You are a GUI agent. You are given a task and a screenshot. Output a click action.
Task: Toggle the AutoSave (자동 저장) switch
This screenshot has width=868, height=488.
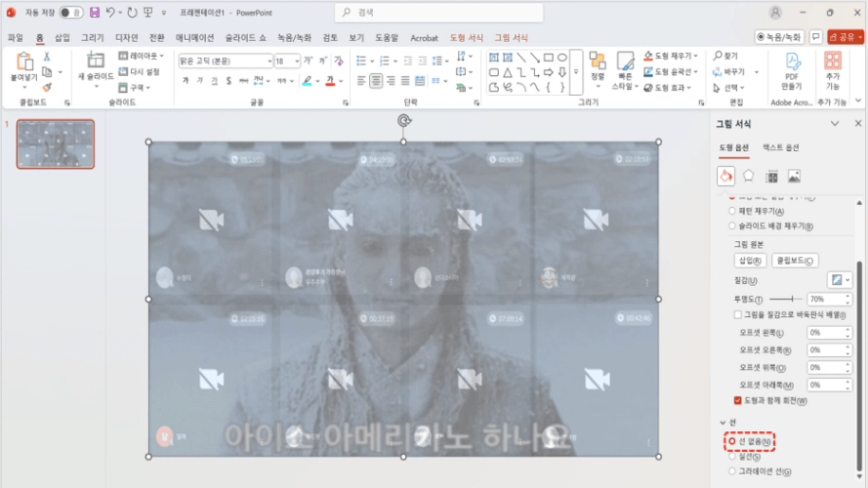coord(71,12)
